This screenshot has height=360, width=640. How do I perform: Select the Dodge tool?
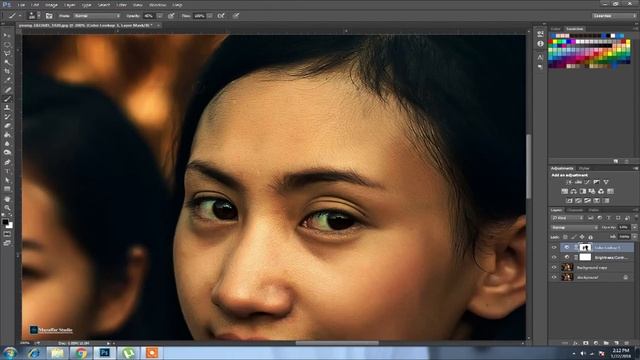click(x=7, y=153)
